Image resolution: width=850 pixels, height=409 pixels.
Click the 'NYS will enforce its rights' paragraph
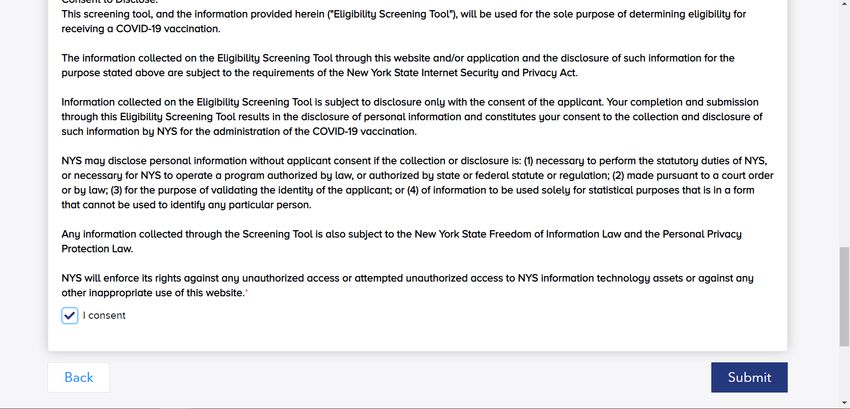(x=407, y=285)
